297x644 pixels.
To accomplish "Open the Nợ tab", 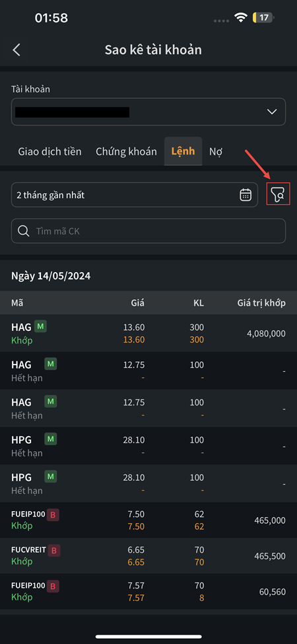I will [x=216, y=151].
